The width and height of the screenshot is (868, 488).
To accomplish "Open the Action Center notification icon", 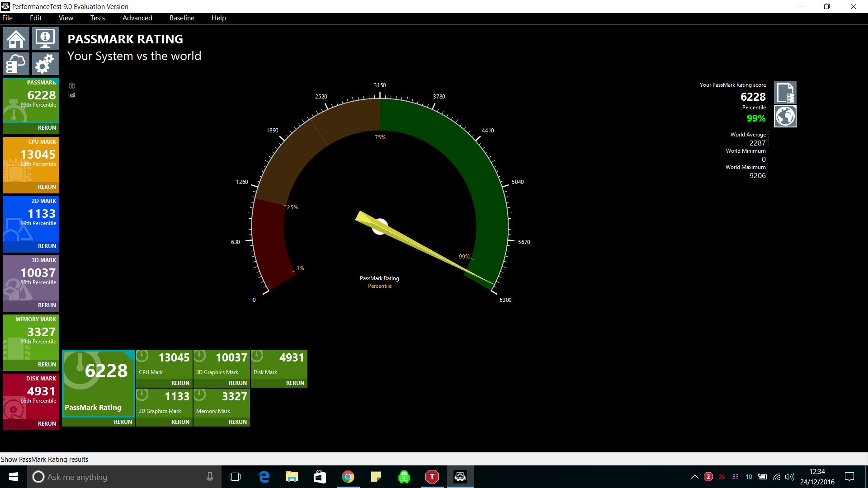I will coord(849,477).
